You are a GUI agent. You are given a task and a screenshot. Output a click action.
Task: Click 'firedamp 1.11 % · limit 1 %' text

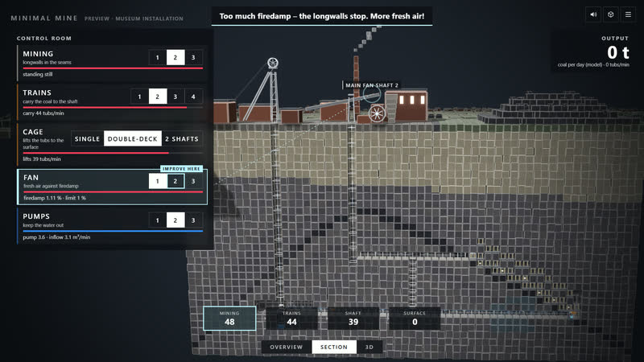pyautogui.click(x=55, y=198)
